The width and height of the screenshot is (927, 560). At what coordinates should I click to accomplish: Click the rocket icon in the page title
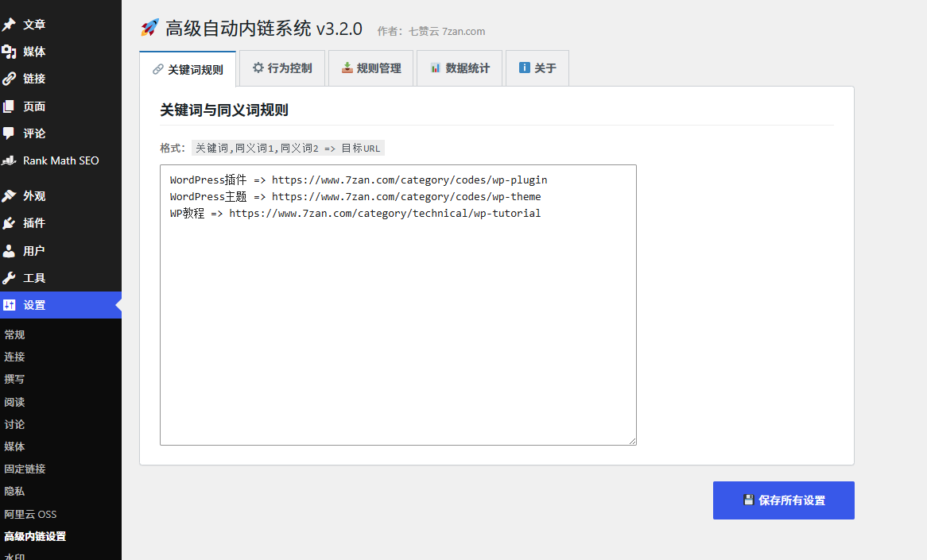149,28
